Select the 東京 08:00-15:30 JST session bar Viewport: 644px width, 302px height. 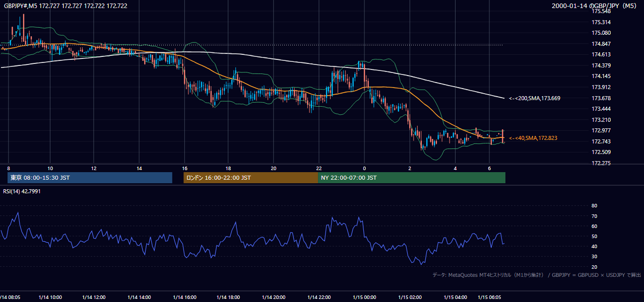point(90,178)
